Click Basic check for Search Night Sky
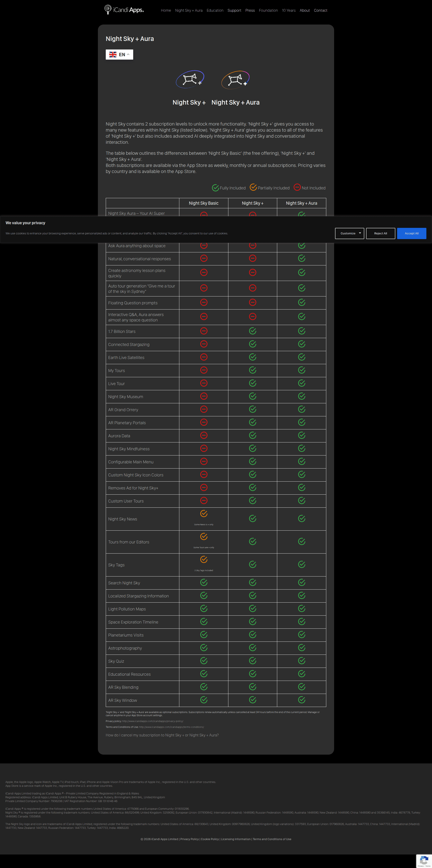 pyautogui.click(x=204, y=582)
